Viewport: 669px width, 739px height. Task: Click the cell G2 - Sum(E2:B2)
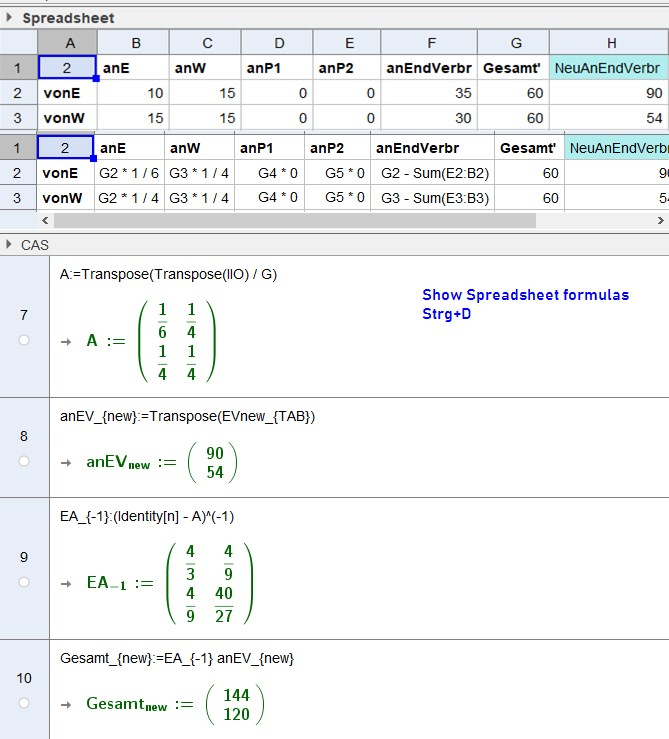point(432,173)
